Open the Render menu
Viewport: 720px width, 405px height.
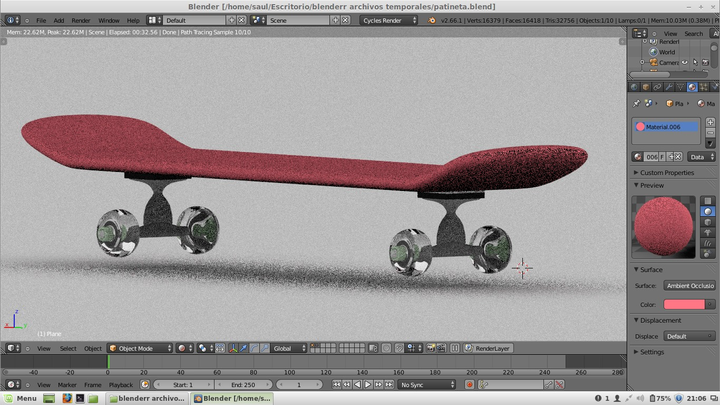80,20
